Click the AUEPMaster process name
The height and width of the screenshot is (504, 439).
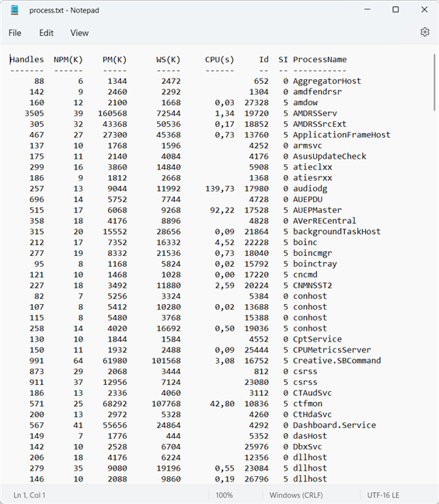(x=317, y=210)
